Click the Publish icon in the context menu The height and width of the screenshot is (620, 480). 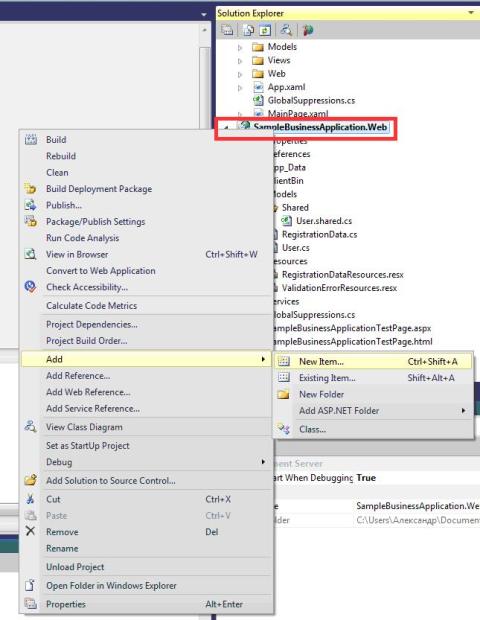(x=30, y=205)
